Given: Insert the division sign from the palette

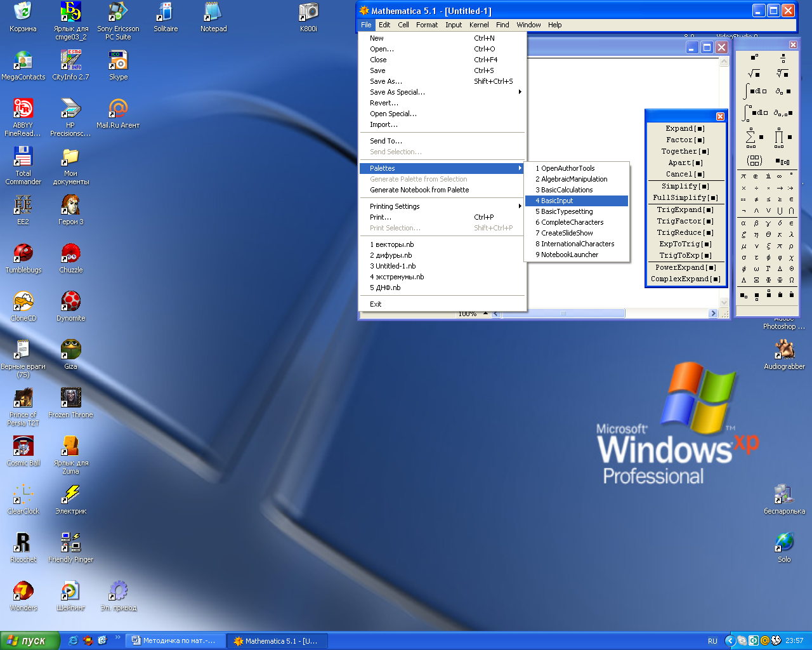Looking at the screenshot, I should [756, 188].
